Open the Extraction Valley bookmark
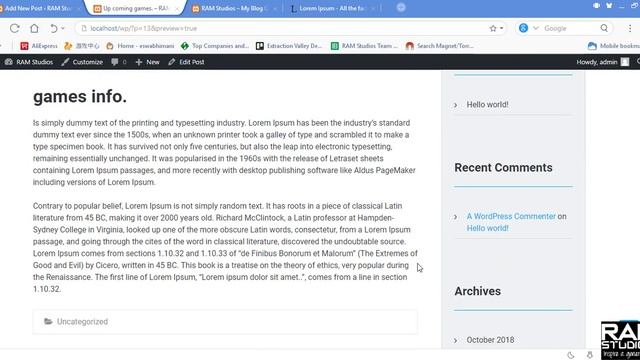 (x=289, y=46)
